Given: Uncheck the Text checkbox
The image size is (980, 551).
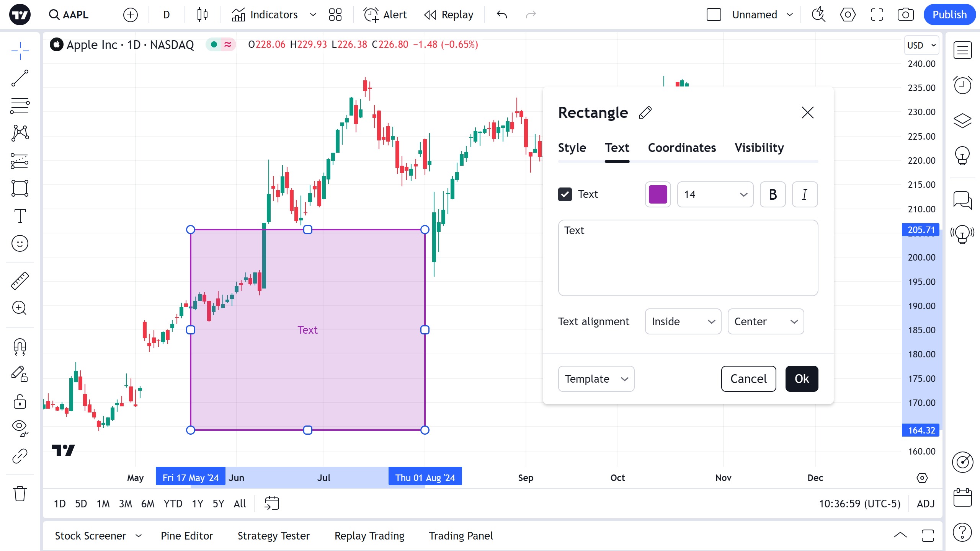Looking at the screenshot, I should pyautogui.click(x=565, y=194).
